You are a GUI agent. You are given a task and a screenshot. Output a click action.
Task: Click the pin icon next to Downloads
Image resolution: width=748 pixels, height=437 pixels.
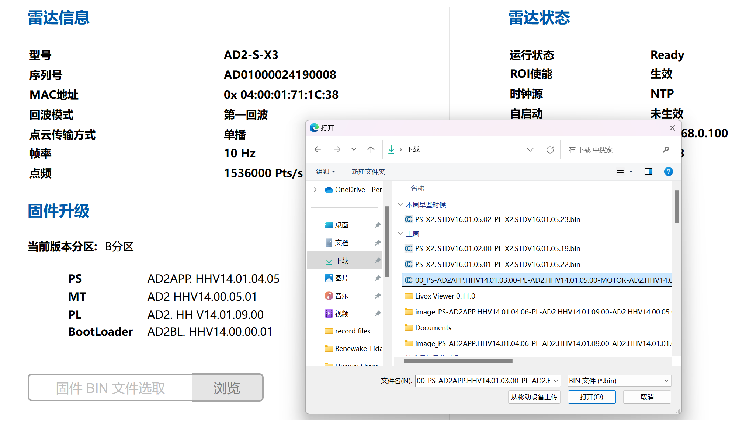coord(377,261)
